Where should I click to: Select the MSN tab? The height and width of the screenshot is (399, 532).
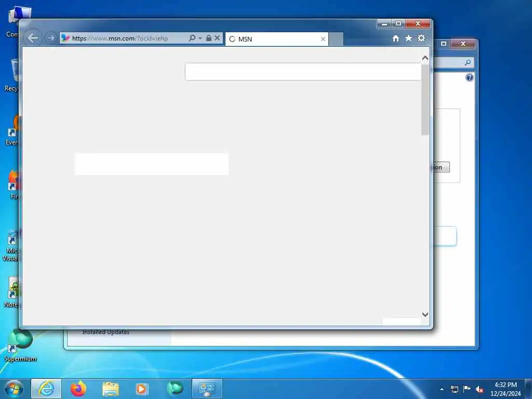pos(277,39)
